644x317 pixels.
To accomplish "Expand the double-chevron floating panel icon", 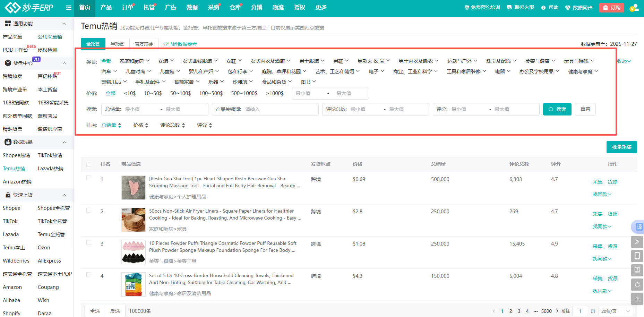I will (x=637, y=242).
